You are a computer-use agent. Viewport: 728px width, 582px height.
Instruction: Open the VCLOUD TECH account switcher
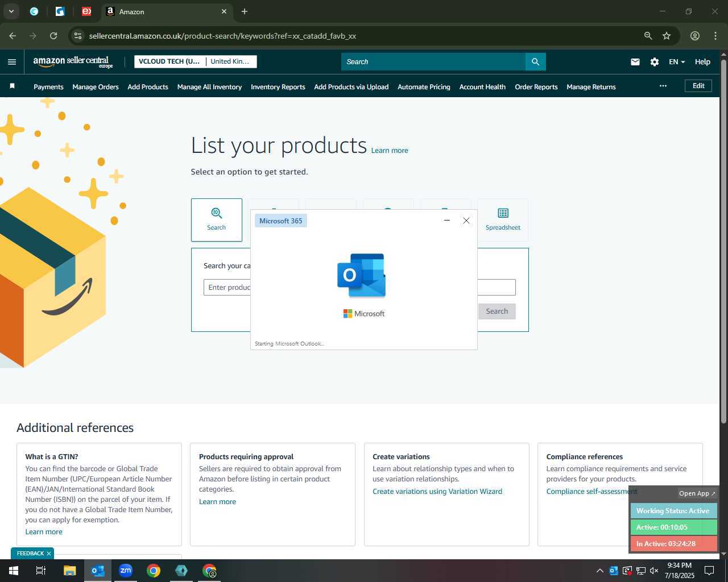pyautogui.click(x=169, y=61)
